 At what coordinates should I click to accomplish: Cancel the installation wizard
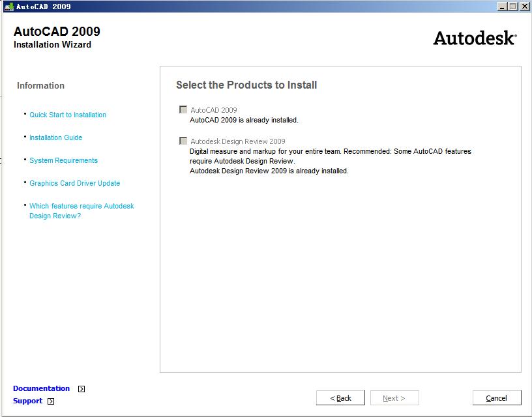coord(497,398)
